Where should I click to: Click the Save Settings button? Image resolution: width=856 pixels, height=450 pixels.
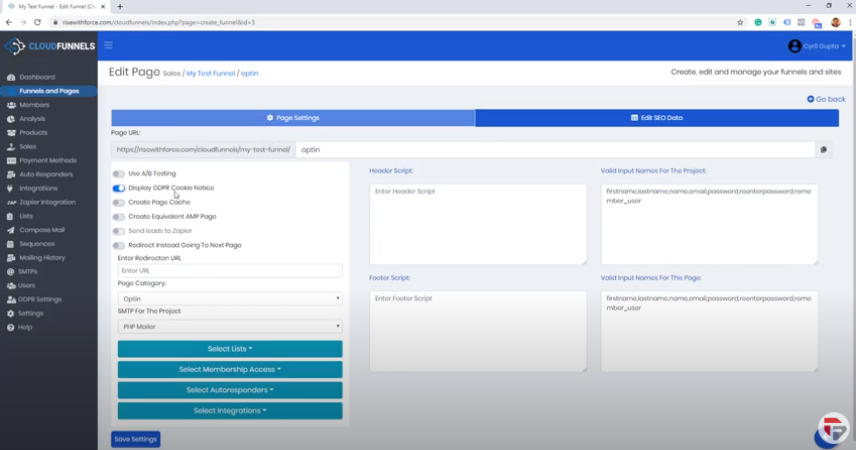pyautogui.click(x=135, y=439)
